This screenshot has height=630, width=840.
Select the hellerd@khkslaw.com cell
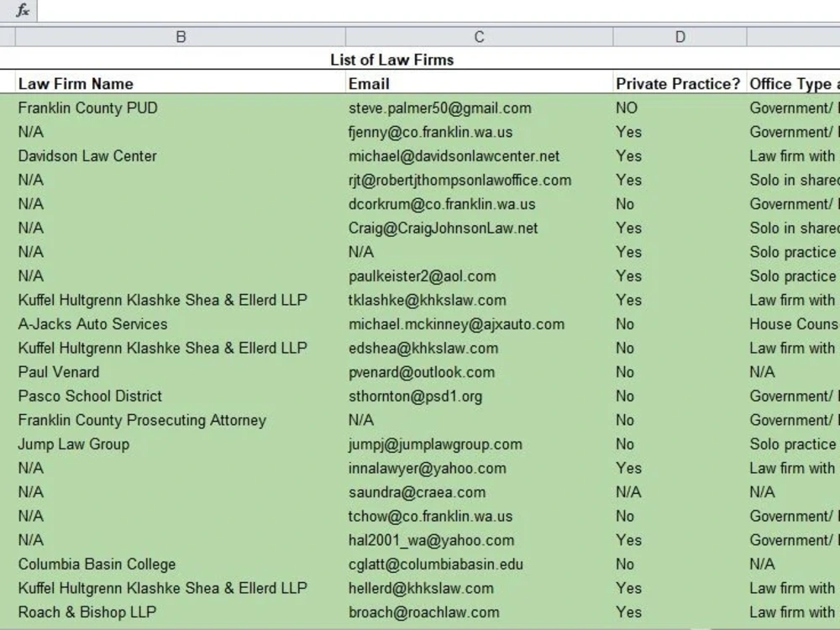click(479, 588)
